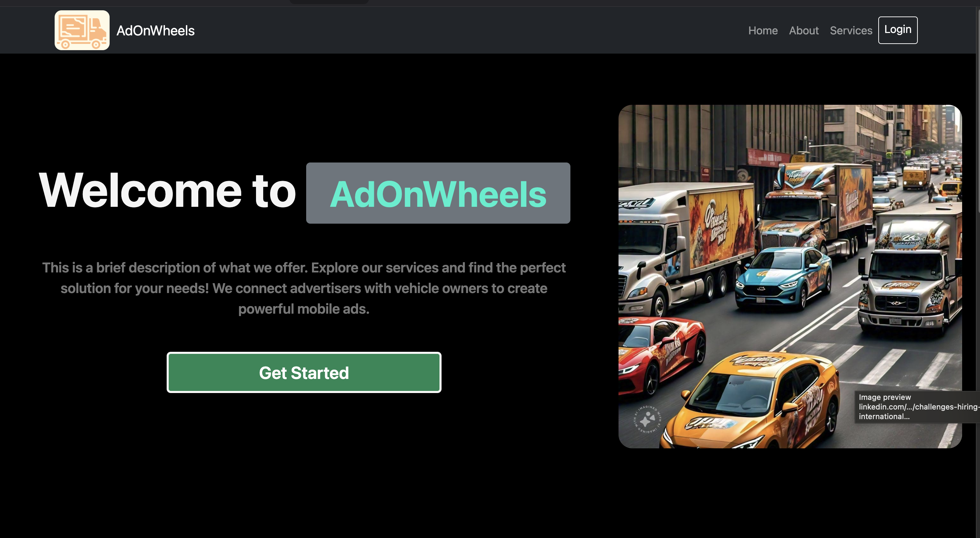The width and height of the screenshot is (980, 538).
Task: Open the Services nav link
Action: [x=851, y=31]
